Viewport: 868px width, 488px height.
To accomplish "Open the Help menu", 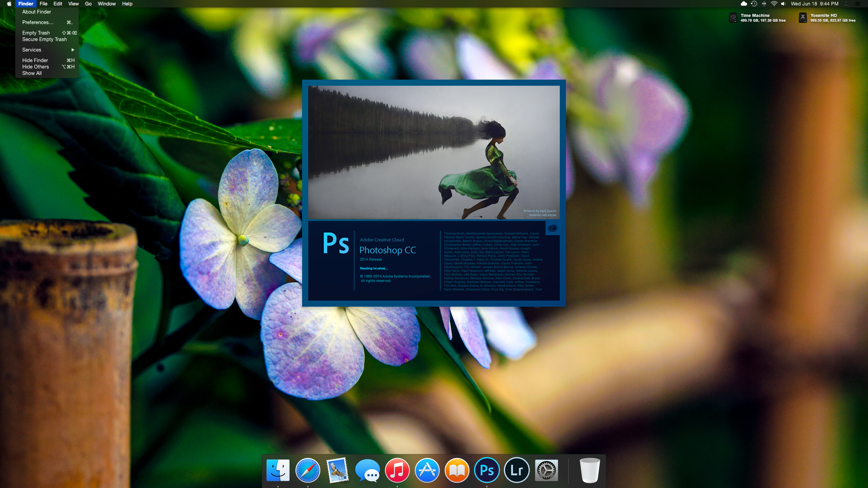I will [x=127, y=4].
